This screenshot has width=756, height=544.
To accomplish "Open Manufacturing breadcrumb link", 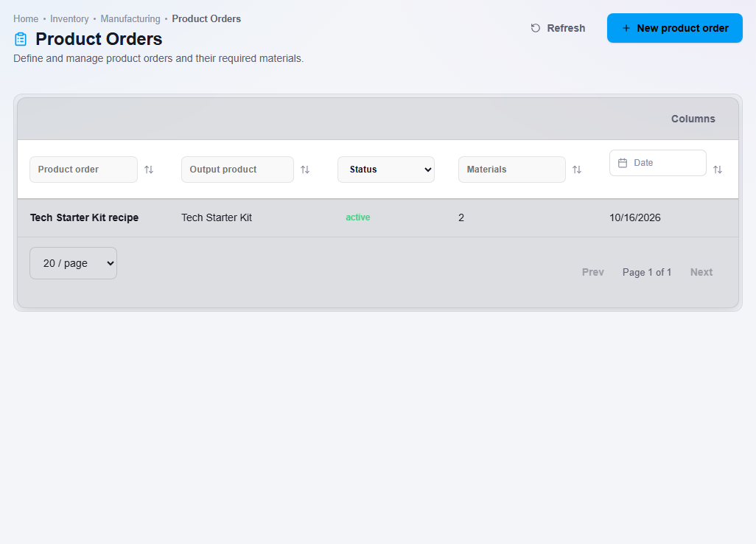I will (x=130, y=19).
